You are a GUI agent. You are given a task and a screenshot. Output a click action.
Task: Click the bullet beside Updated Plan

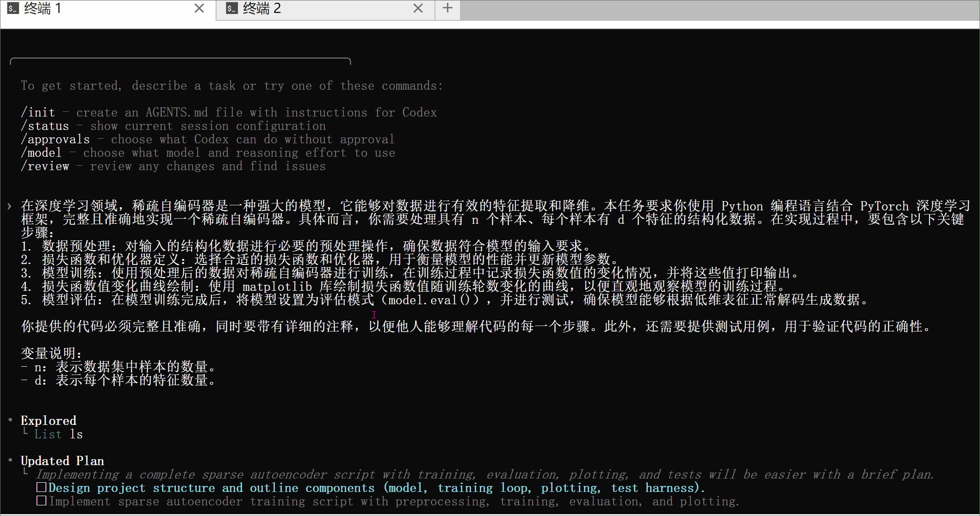[10, 461]
